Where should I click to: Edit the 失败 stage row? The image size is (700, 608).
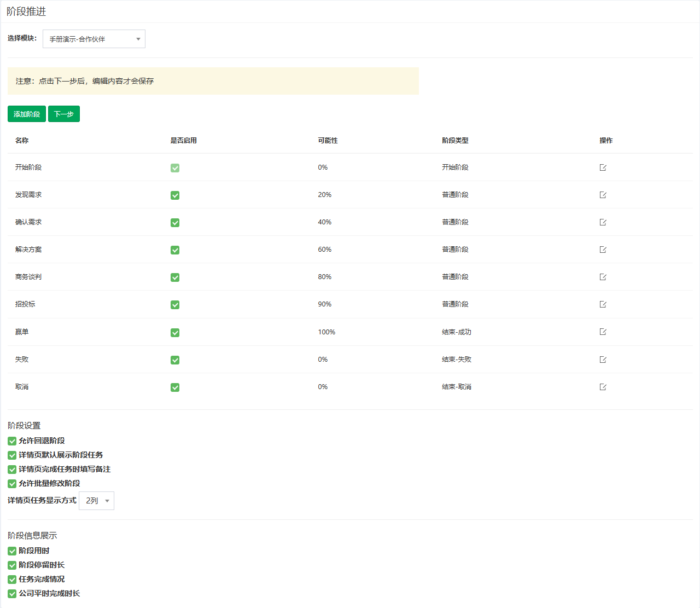point(603,360)
